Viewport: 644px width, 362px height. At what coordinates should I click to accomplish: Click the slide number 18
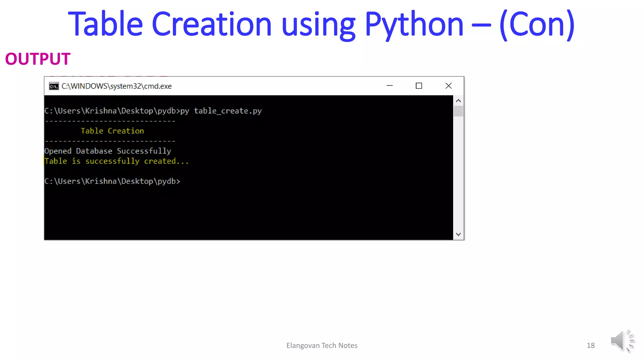coord(591,345)
